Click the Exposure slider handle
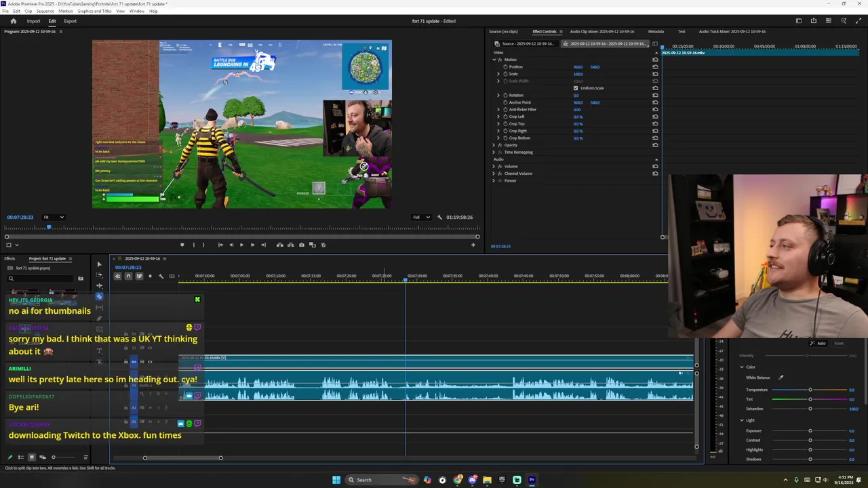 (x=810, y=431)
